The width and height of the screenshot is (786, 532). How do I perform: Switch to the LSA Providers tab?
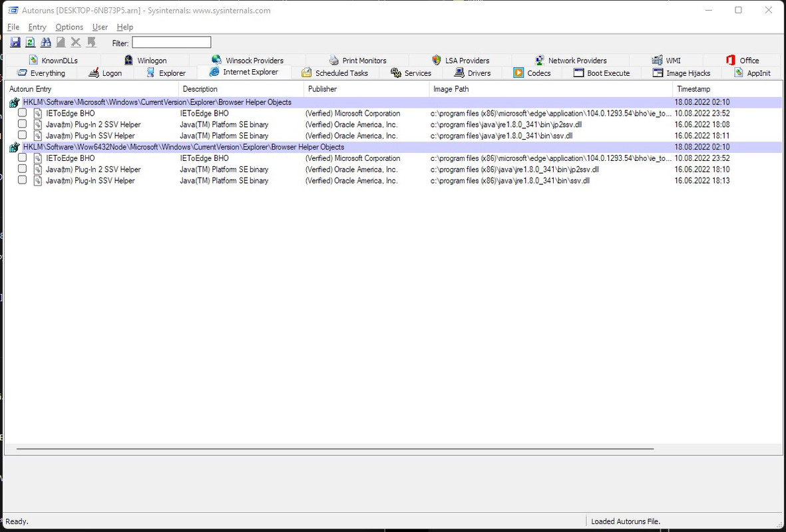click(461, 61)
